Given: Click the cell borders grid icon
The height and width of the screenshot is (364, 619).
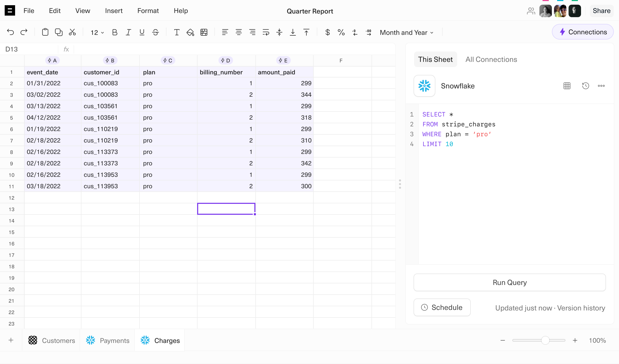Looking at the screenshot, I should pos(204,32).
